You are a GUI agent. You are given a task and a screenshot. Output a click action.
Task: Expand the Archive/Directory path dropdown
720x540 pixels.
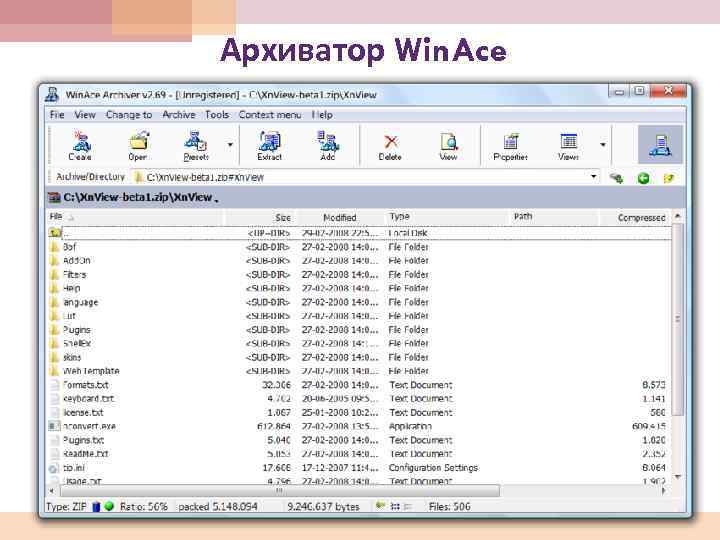pos(594,177)
